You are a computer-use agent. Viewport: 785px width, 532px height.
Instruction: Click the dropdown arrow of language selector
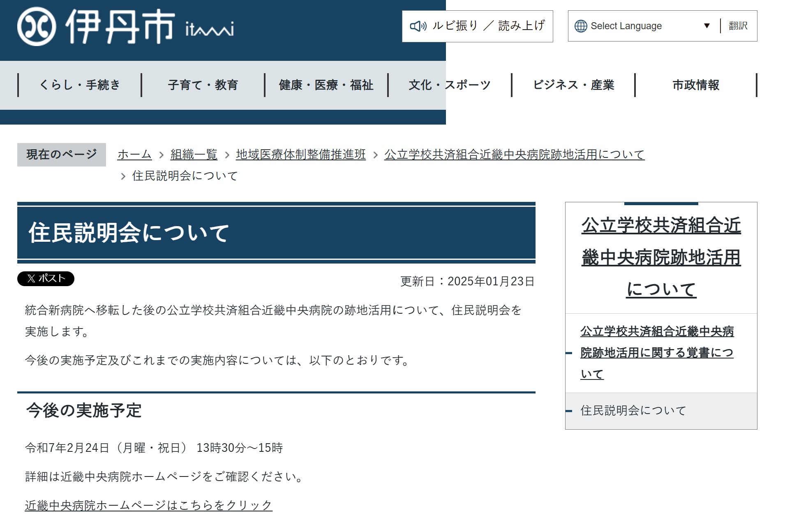[707, 26]
